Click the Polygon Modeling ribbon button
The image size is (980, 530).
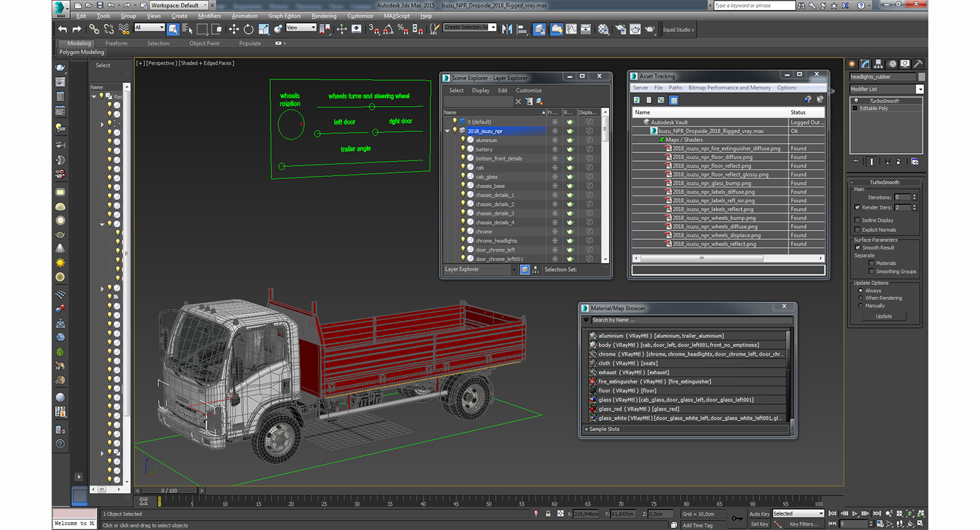click(x=82, y=52)
